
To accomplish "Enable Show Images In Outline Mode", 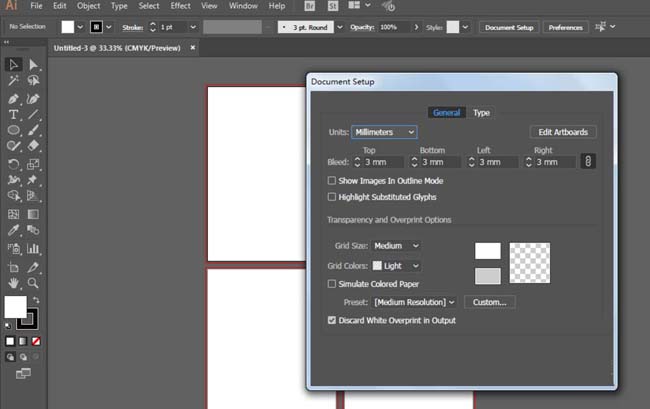I will pyautogui.click(x=333, y=181).
